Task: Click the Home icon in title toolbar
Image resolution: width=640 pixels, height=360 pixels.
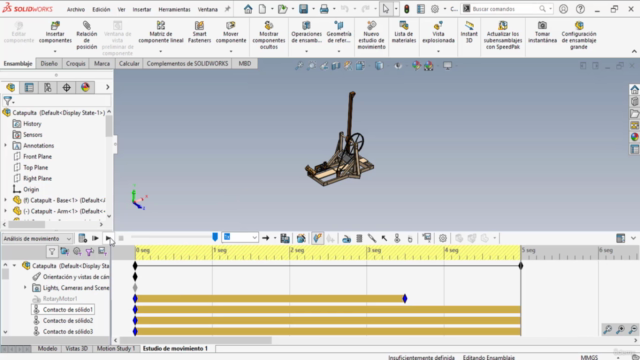Action: pos(248,9)
